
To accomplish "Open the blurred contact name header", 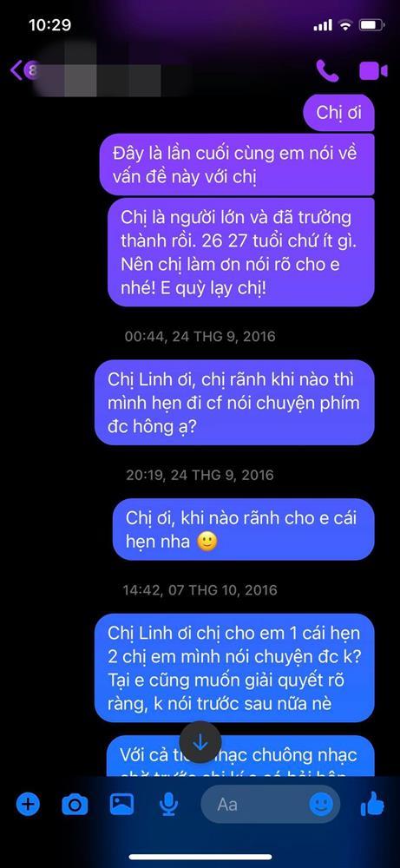I will click(x=102, y=71).
